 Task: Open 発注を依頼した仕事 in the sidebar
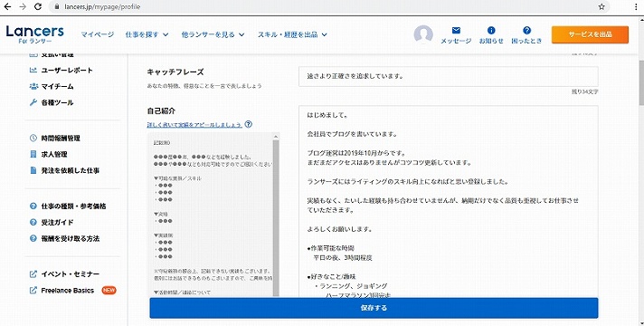pos(70,170)
